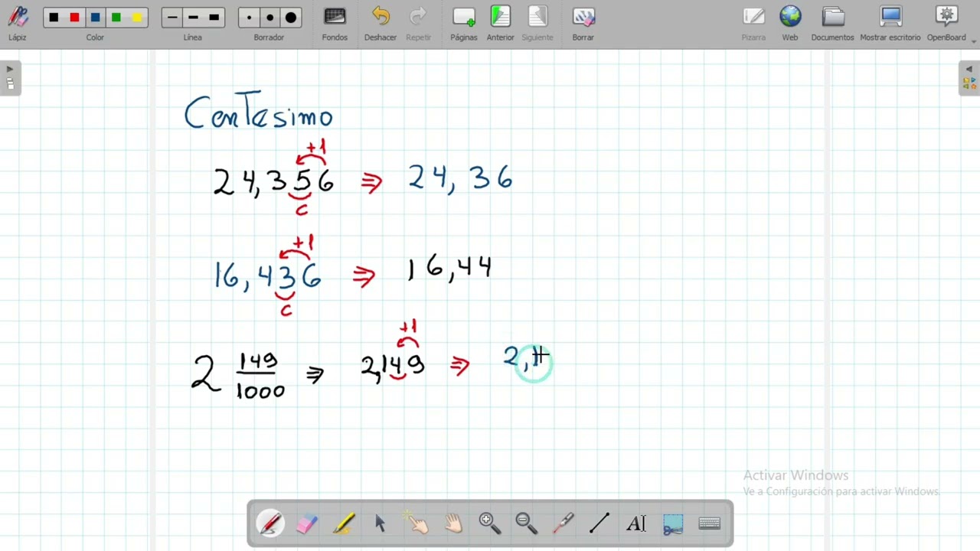Open the Web browser mode

tap(790, 23)
